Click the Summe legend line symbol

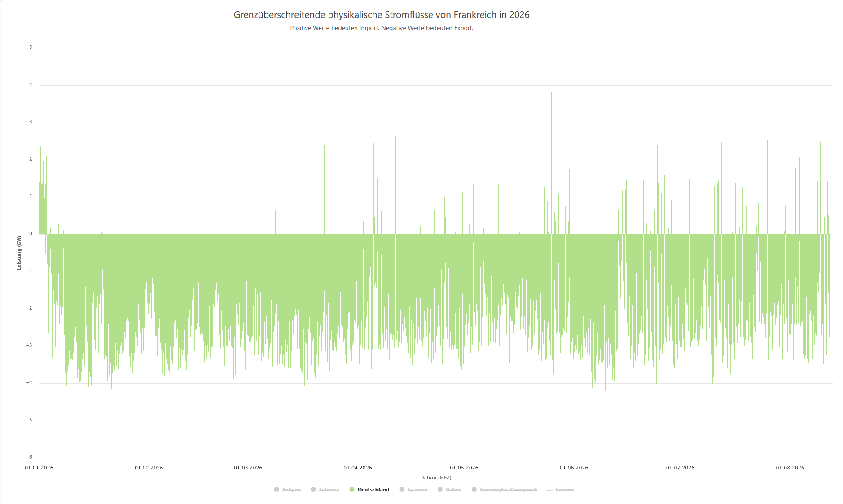coord(549,490)
